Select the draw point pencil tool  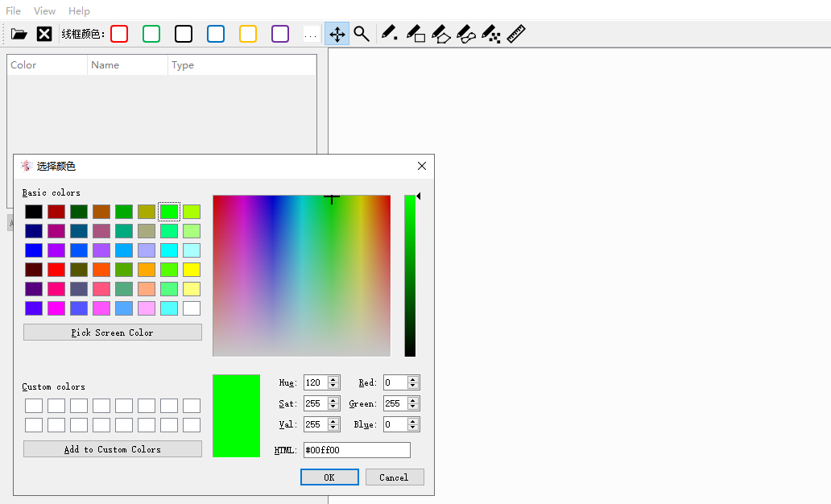coord(389,34)
